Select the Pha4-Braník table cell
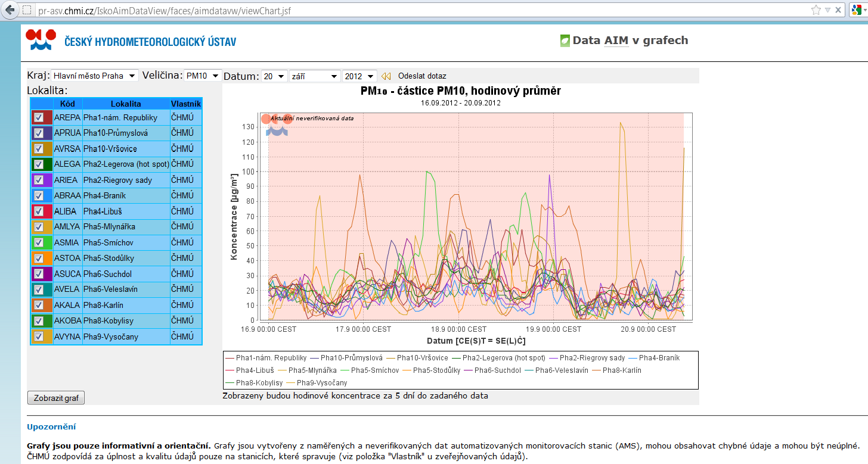This screenshot has width=868, height=464. 126,195
